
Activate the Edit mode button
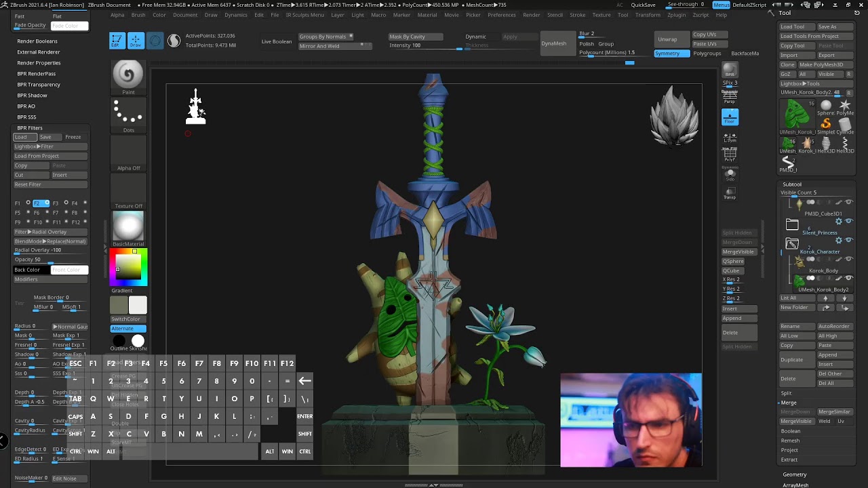(x=117, y=41)
